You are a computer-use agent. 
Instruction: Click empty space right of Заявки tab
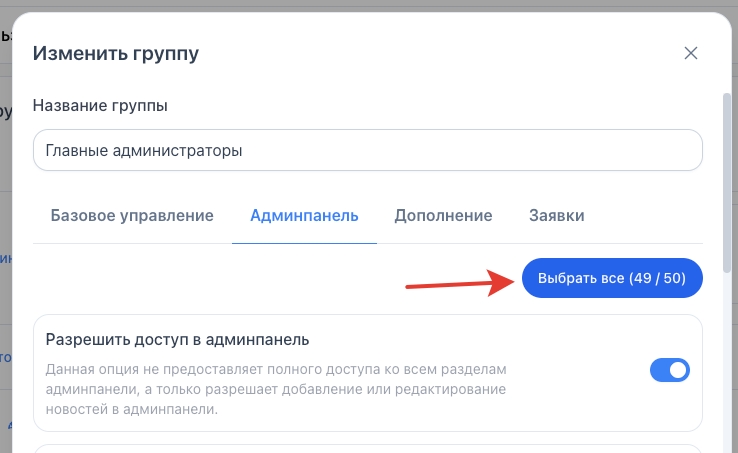650,215
